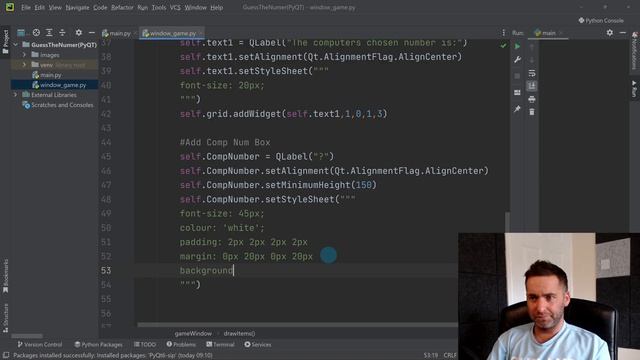640x360 pixels.
Task: Open run configuration wrench settings
Action: 517,60
